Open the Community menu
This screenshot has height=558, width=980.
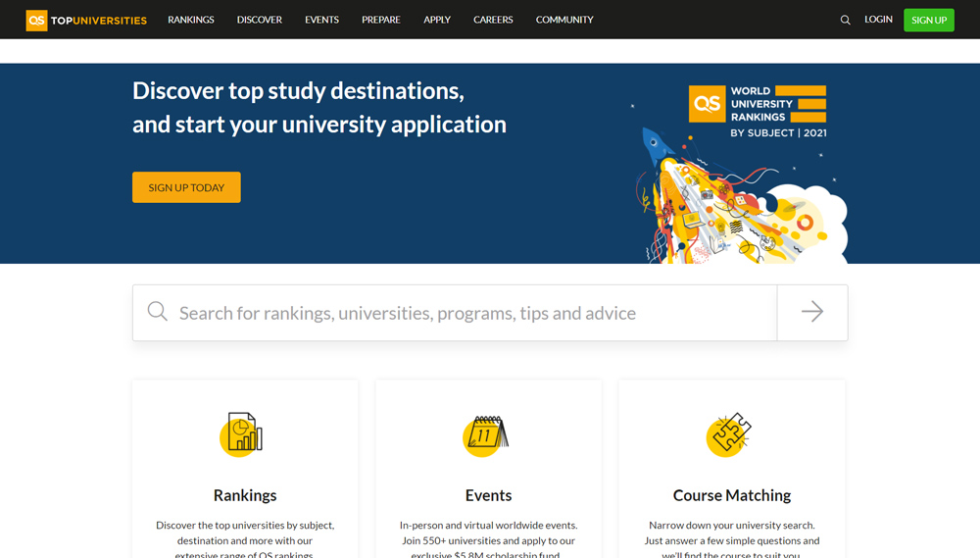tap(564, 20)
